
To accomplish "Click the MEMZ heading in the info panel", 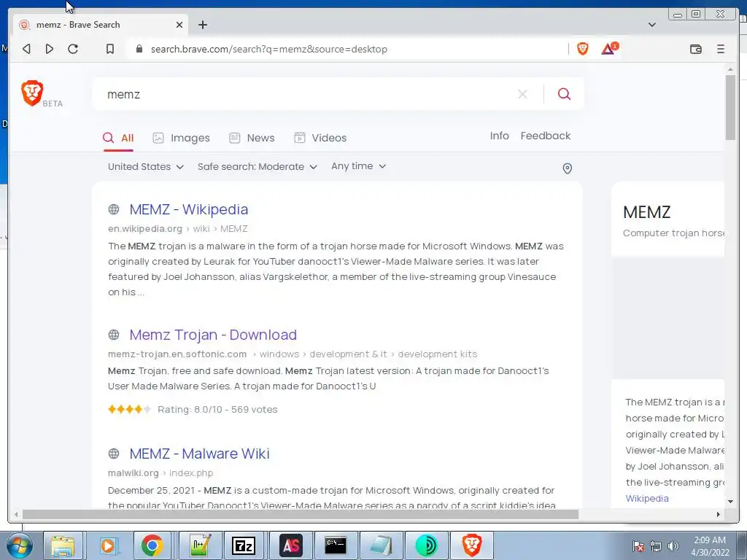I will pyautogui.click(x=646, y=212).
